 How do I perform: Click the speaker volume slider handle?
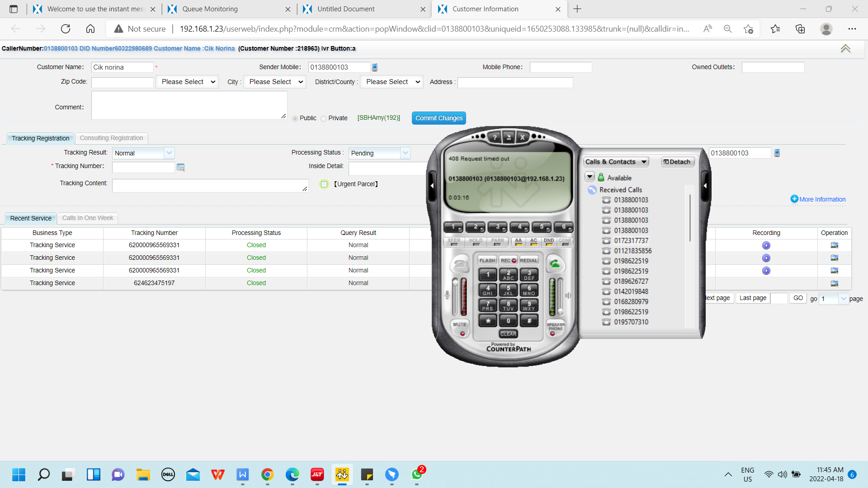(561, 311)
